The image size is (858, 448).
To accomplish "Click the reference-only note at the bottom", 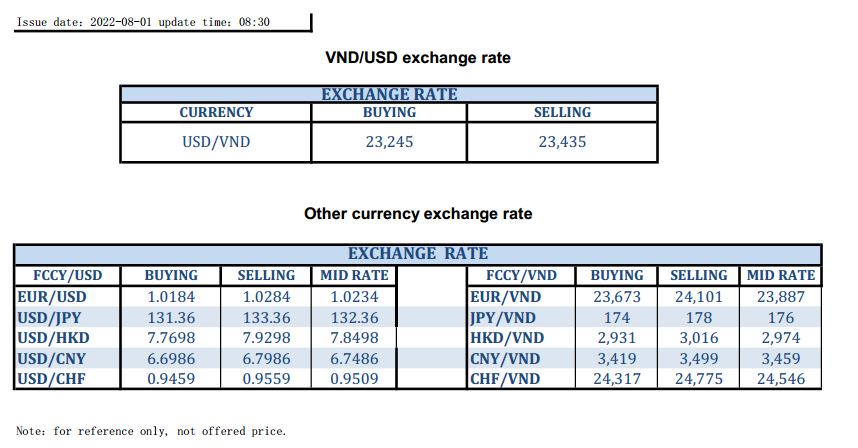I will click(151, 431).
